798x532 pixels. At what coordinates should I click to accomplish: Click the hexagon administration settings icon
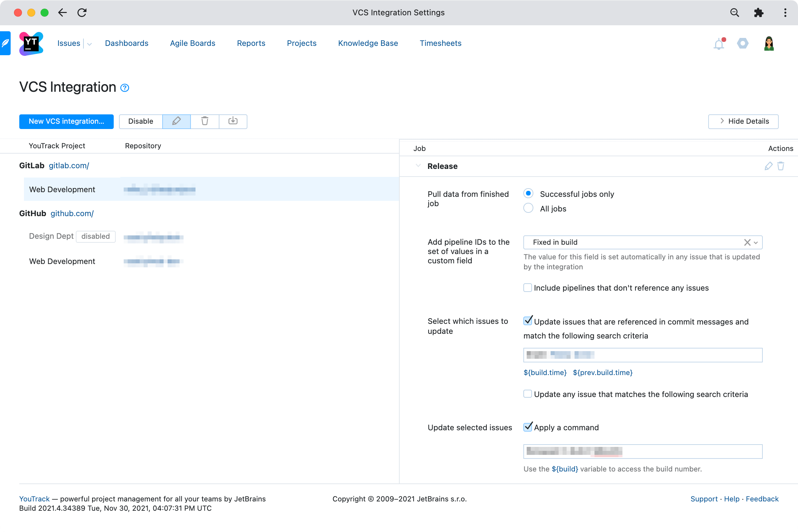tap(743, 44)
